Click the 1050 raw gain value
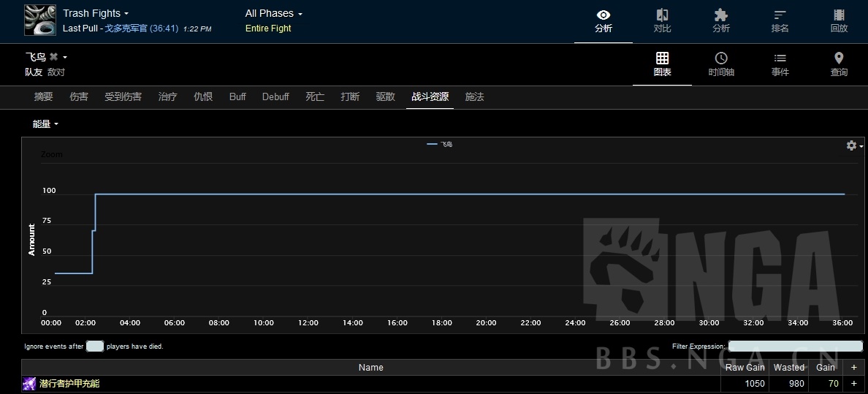 click(755, 384)
